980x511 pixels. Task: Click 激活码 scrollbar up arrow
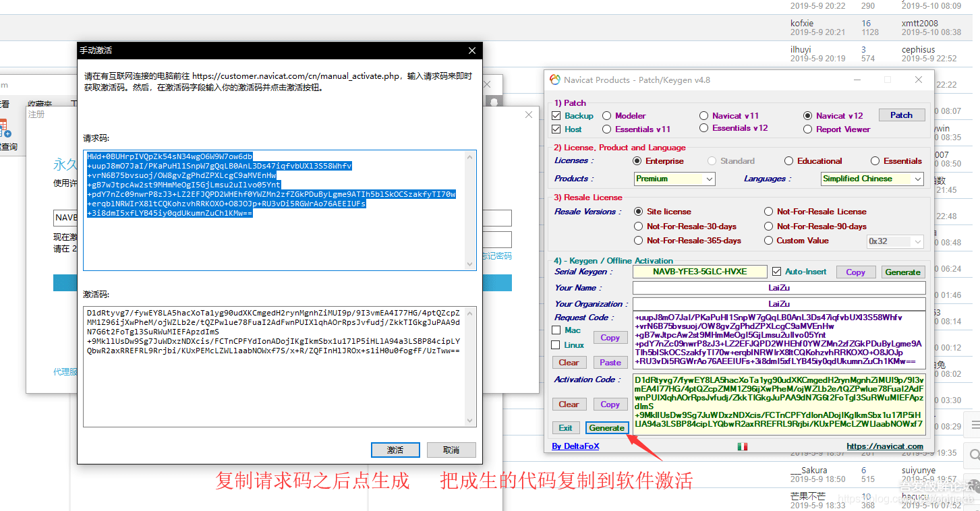pyautogui.click(x=470, y=313)
